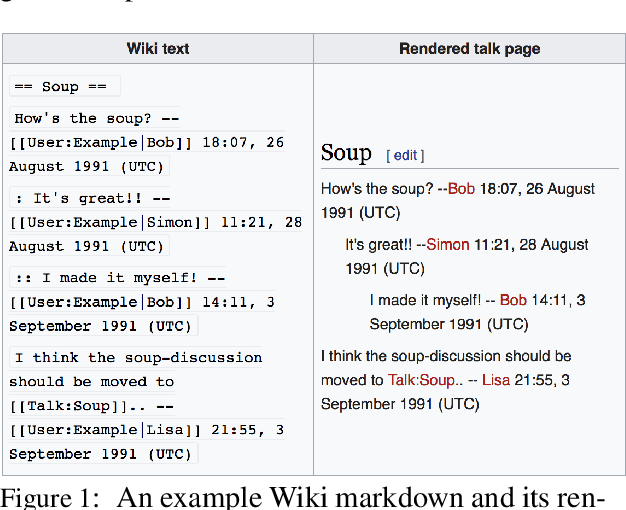626x510 pixels.
Task: Click the "I think the soup-discussion" markup line
Action: coord(138,357)
